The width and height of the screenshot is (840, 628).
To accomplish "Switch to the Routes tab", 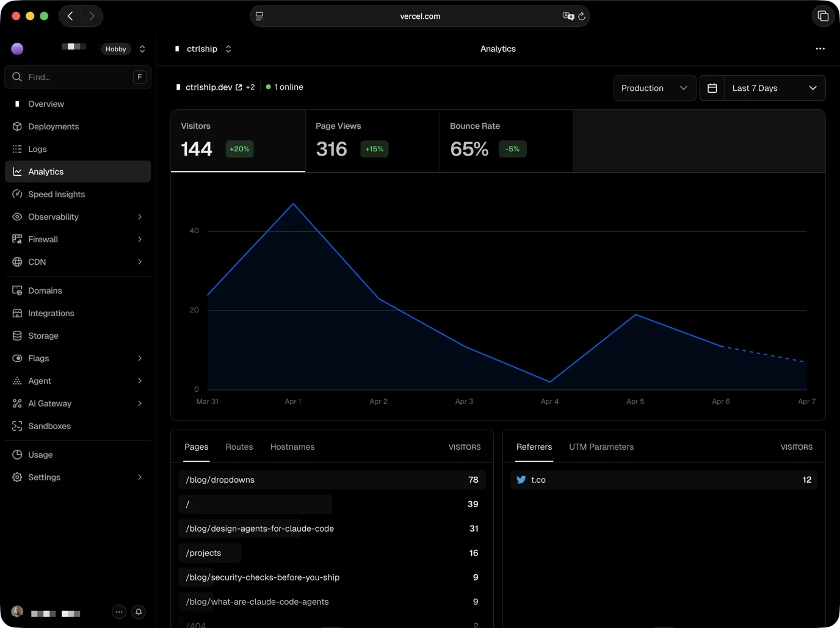I will [x=239, y=447].
